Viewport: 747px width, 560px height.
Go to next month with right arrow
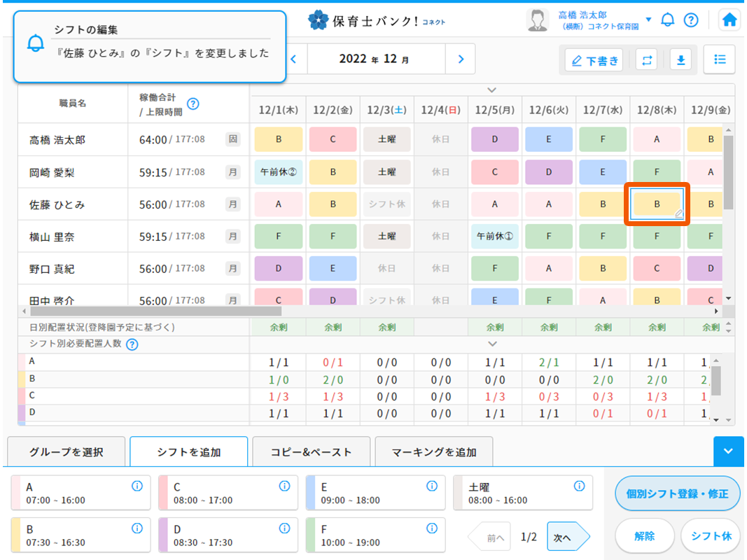[460, 59]
